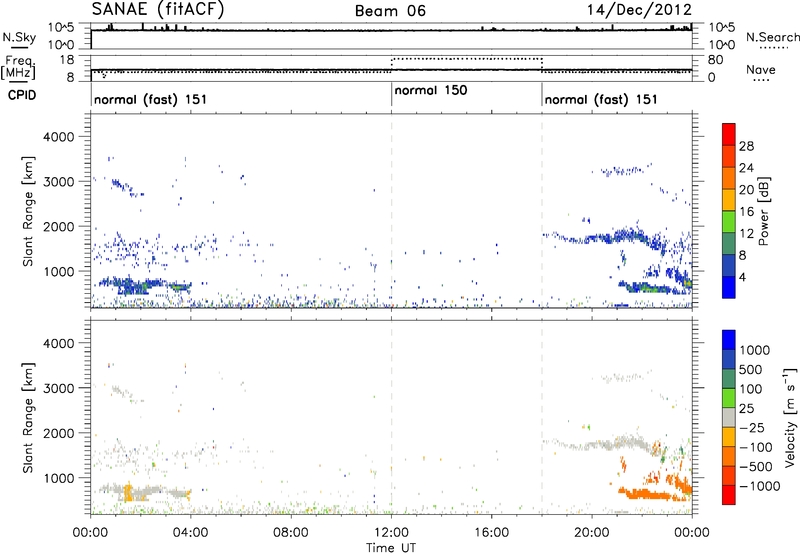Click the '12:00' time tick label
Image resolution: width=800 pixels, height=554 pixels.
coord(391,533)
